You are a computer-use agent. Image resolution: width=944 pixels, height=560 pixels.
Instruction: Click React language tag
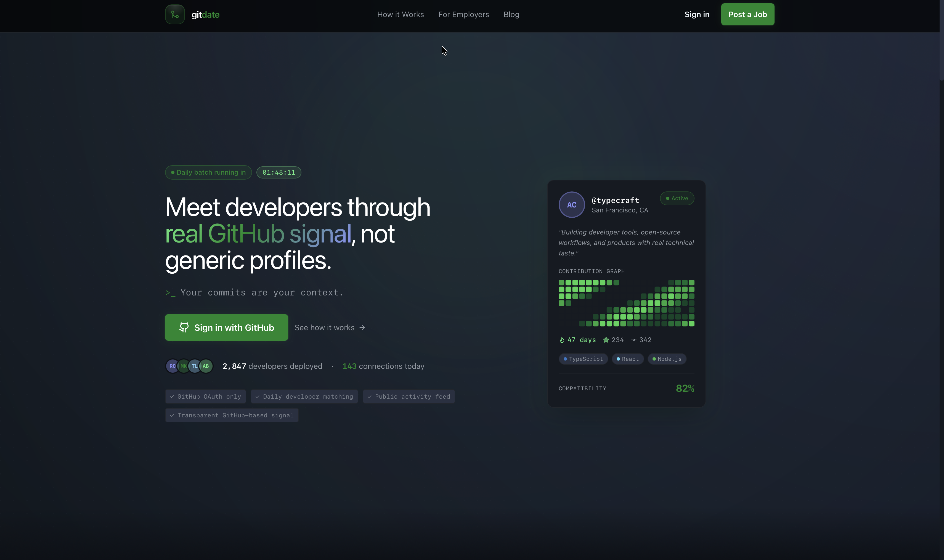click(628, 359)
